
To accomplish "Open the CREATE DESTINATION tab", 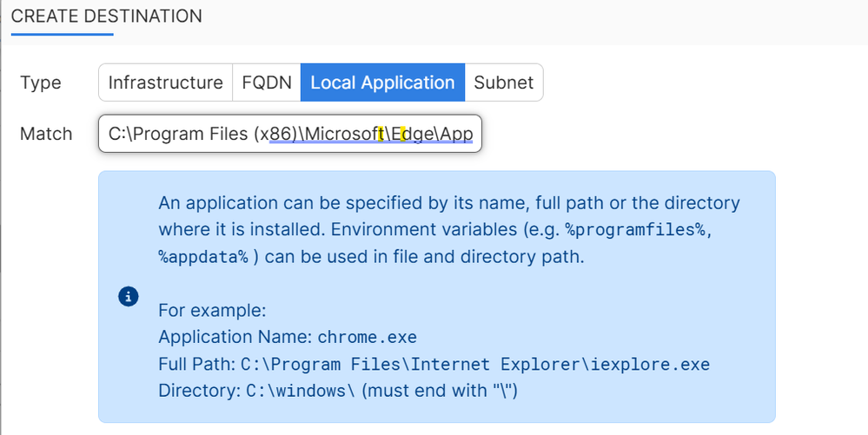I will tap(107, 16).
